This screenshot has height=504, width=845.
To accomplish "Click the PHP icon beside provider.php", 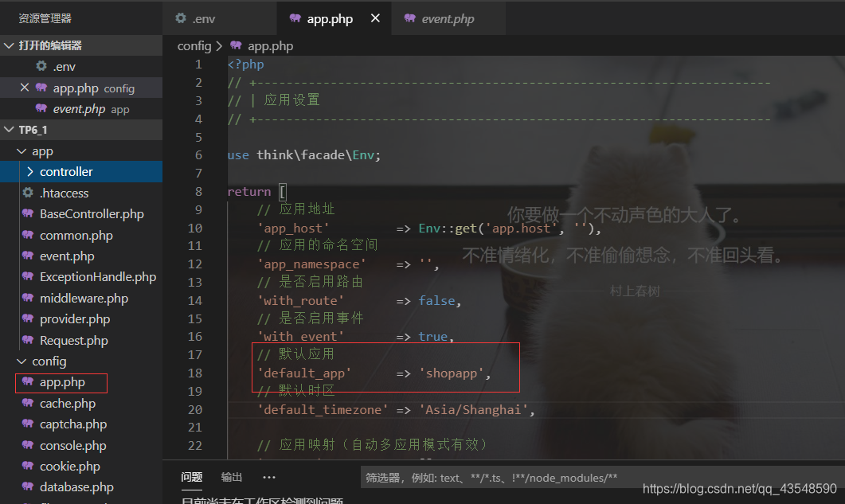I will 28,318.
